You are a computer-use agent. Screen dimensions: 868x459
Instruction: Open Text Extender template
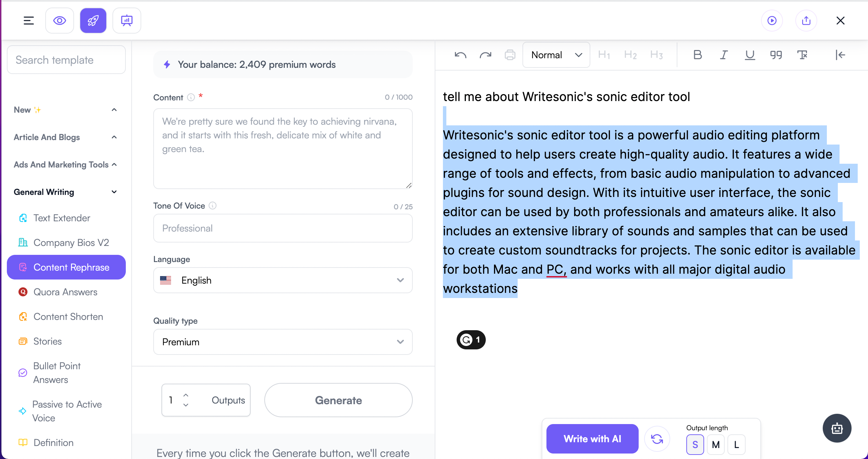pyautogui.click(x=66, y=218)
